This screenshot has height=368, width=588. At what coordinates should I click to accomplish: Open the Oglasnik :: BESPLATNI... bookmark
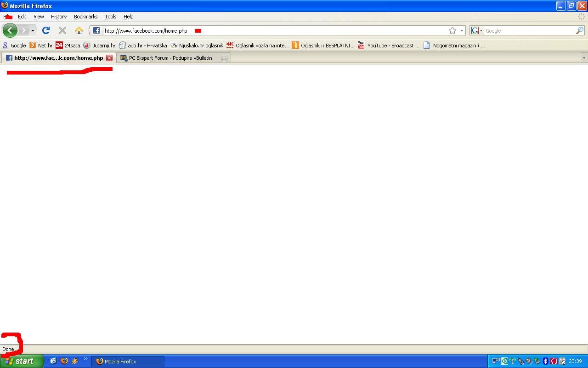click(x=323, y=46)
